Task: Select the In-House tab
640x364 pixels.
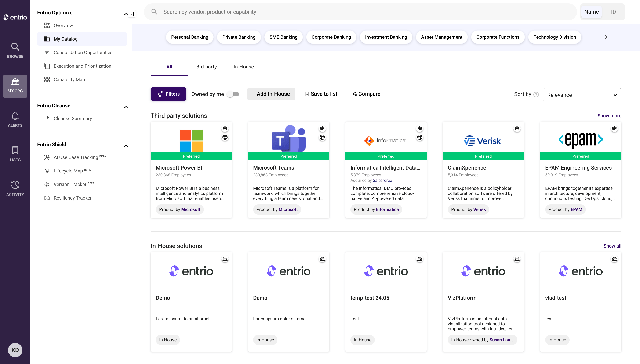Action: (x=244, y=67)
